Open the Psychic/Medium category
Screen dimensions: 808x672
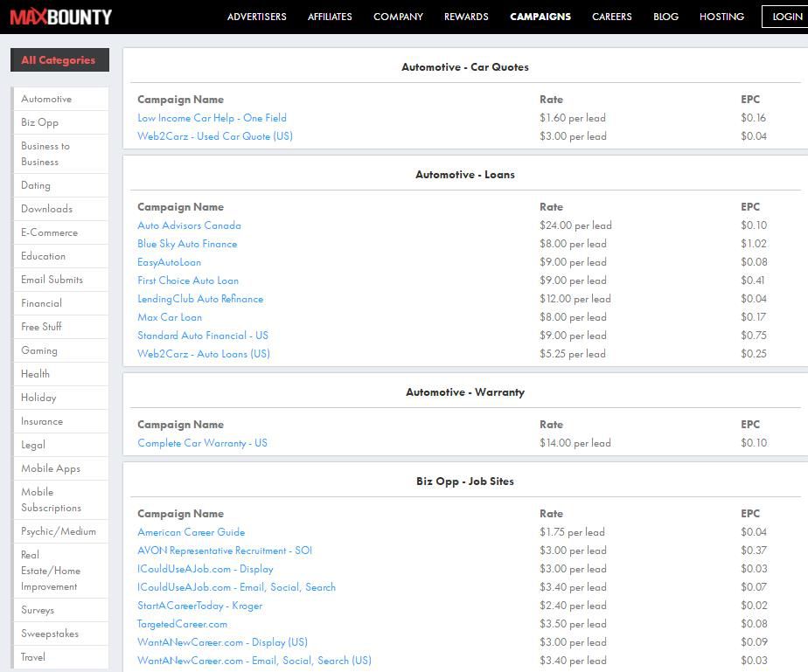click(59, 531)
